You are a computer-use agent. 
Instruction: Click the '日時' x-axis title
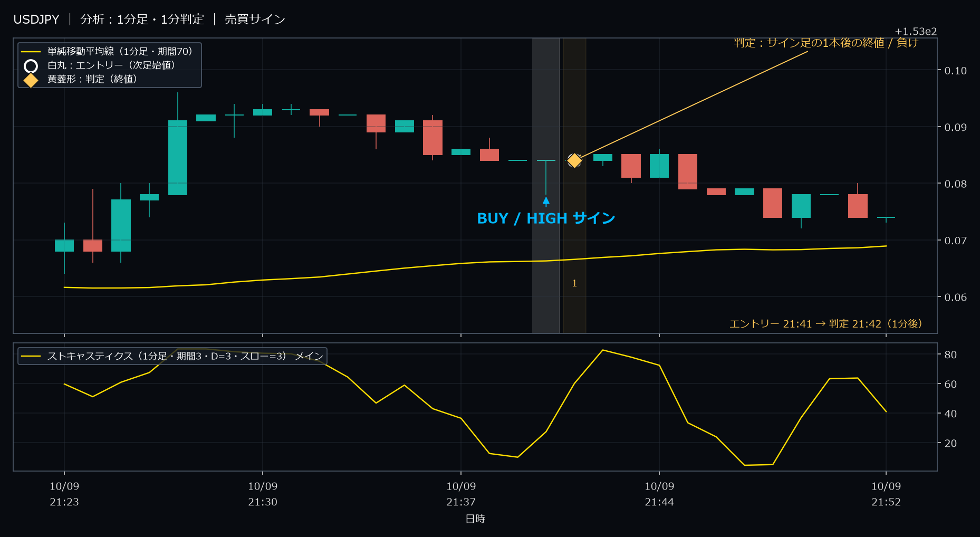pyautogui.click(x=475, y=519)
